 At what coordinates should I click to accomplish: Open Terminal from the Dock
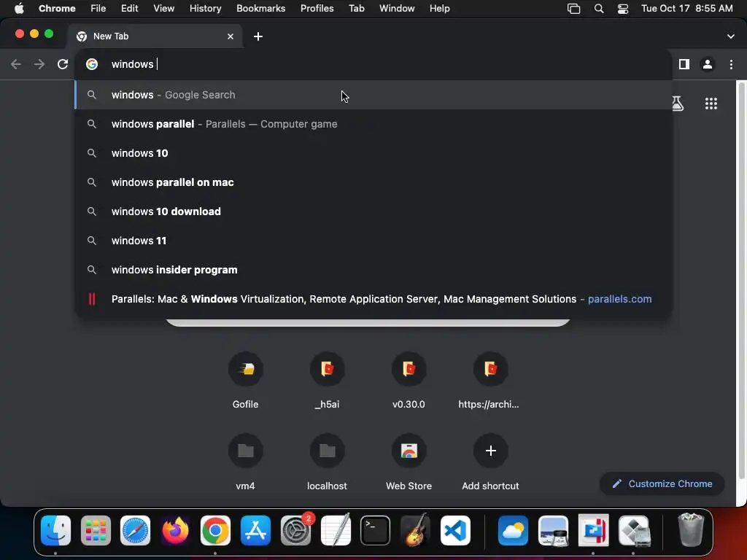click(376, 531)
